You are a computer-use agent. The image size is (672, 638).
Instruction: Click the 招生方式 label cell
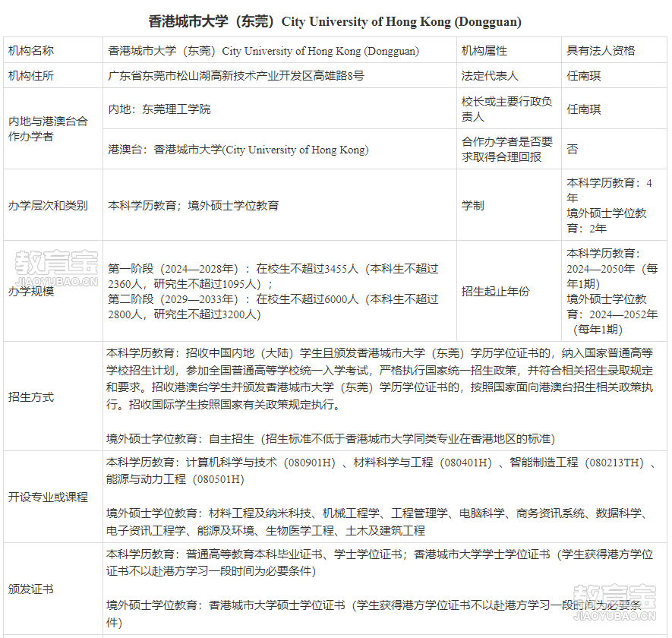(x=53, y=396)
